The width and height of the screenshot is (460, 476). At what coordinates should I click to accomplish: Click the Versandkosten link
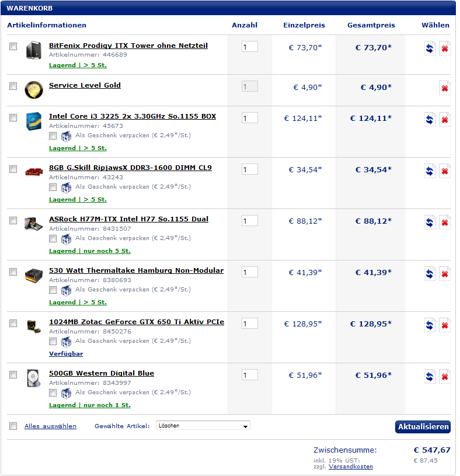point(351,467)
